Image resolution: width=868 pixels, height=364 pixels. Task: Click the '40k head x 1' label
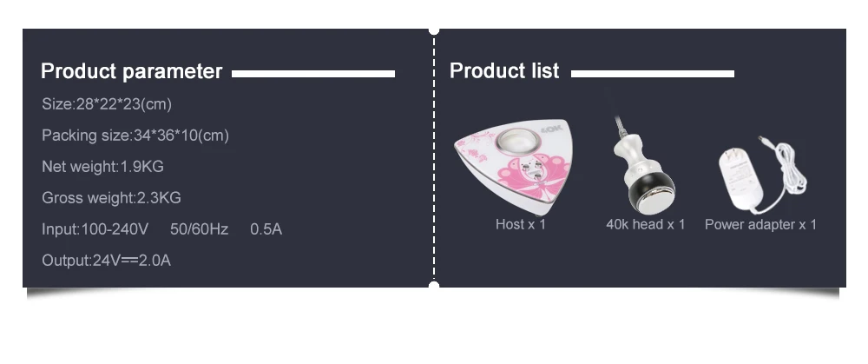pos(646,224)
